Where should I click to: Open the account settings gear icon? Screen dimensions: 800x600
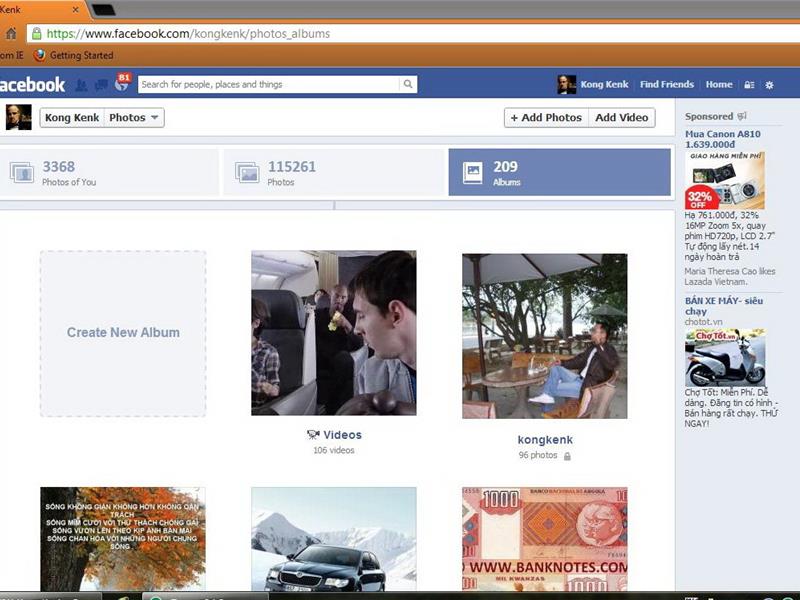tap(768, 84)
